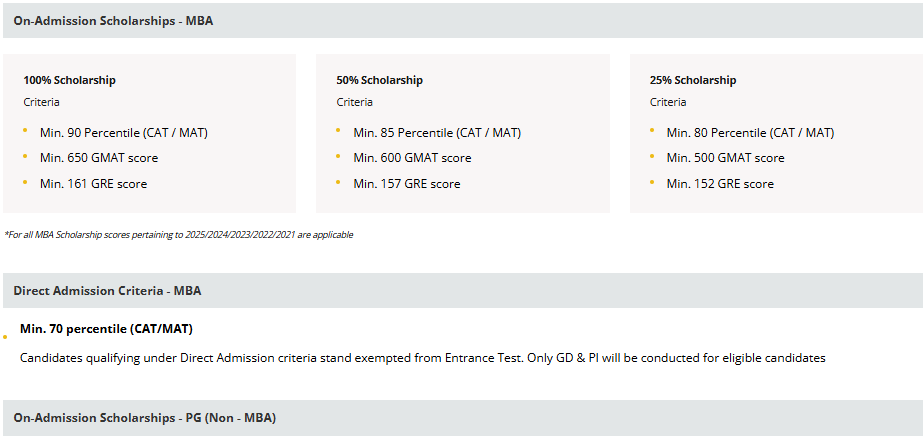
Task: Click bullet beside Min. 500 GMAT score
Action: 652,156
